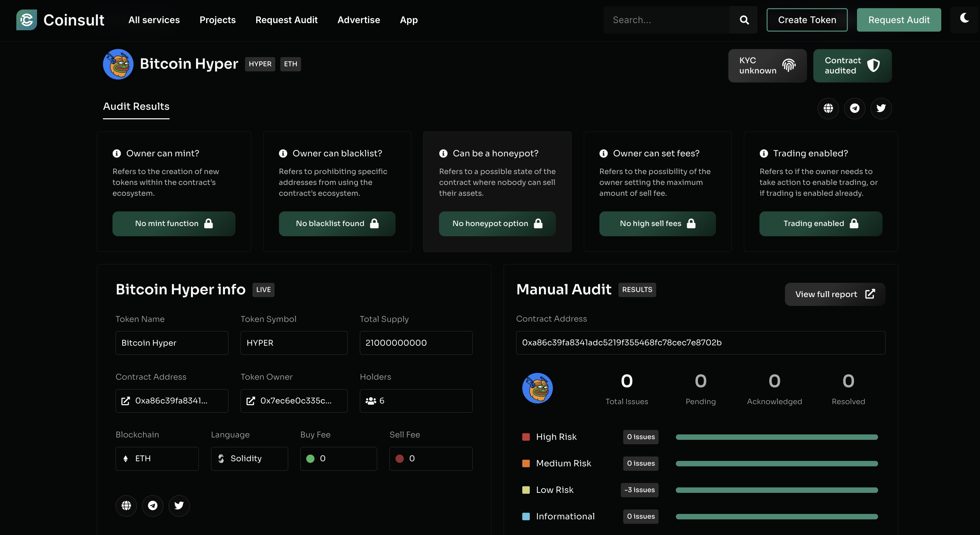
Task: Click the orange Medium Risk color square
Action: pos(526,464)
